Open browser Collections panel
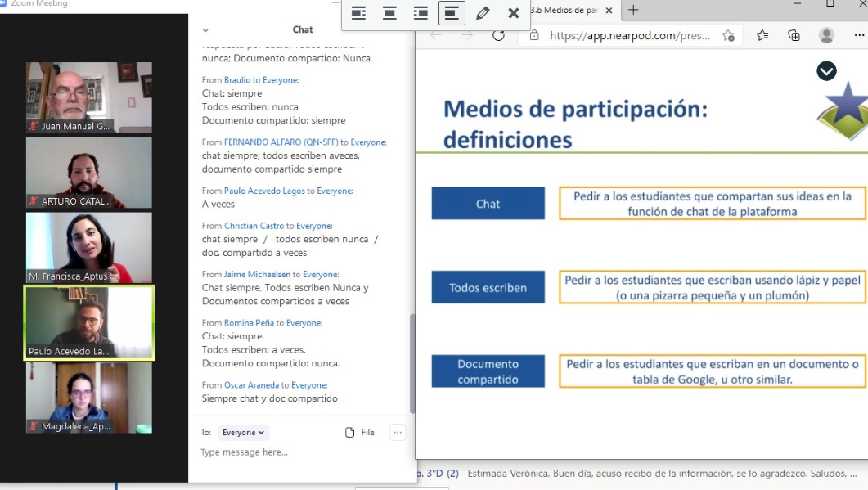 [794, 35]
